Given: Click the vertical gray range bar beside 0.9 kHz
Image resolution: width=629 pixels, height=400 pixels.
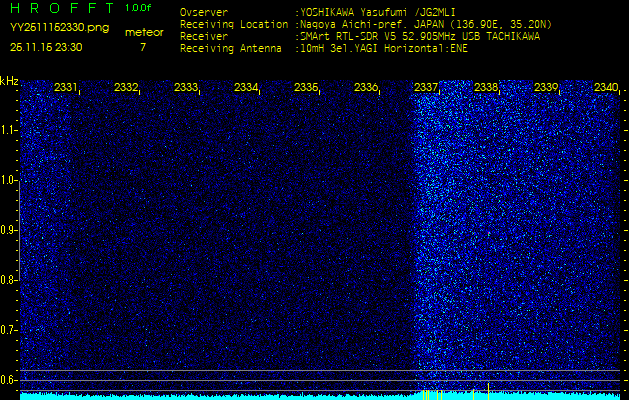Looking at the screenshot, I should 19,230.
